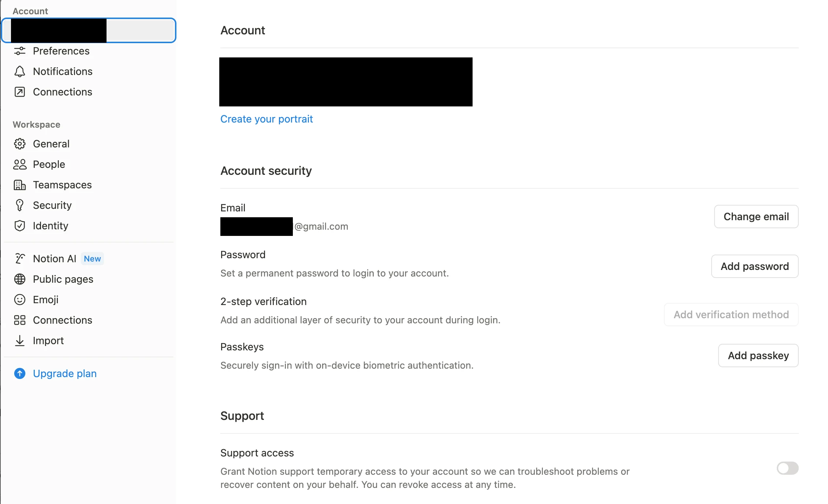Click the Public pages globe icon

pos(20,279)
